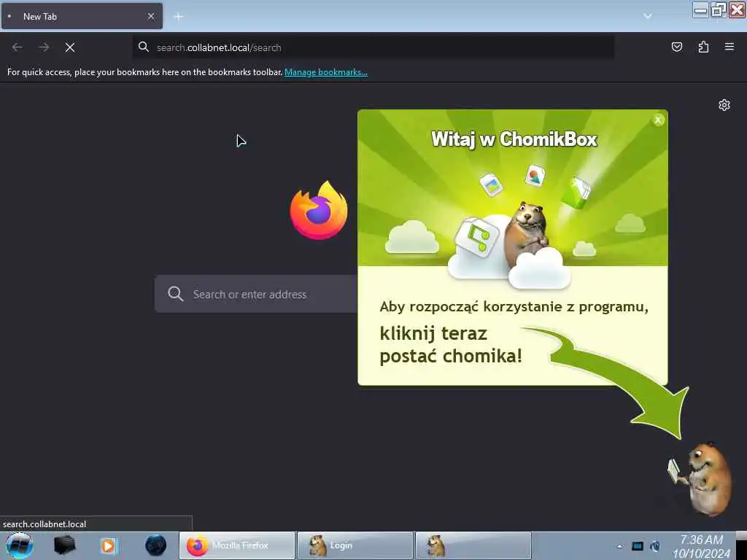Select the New Tab tab
The height and width of the screenshot is (560, 747).
[x=82, y=16]
